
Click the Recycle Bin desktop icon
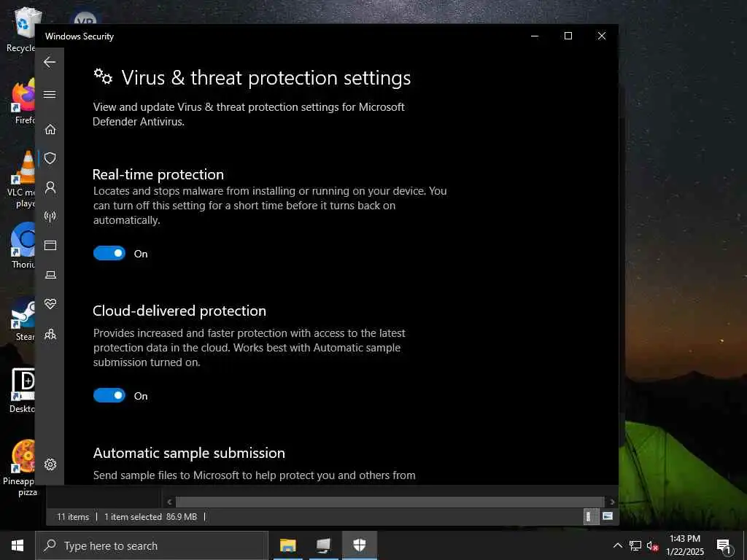(21, 29)
